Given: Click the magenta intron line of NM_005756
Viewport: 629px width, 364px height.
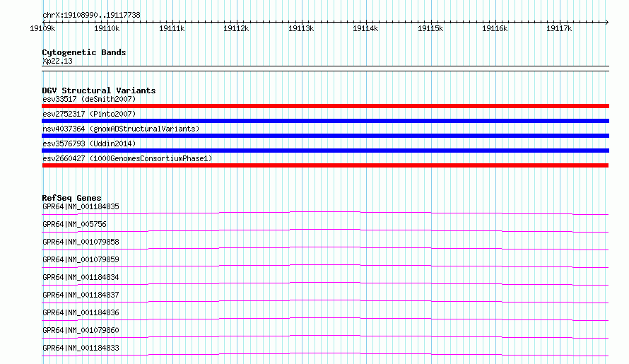Looking at the screenshot, I should click(325, 230).
